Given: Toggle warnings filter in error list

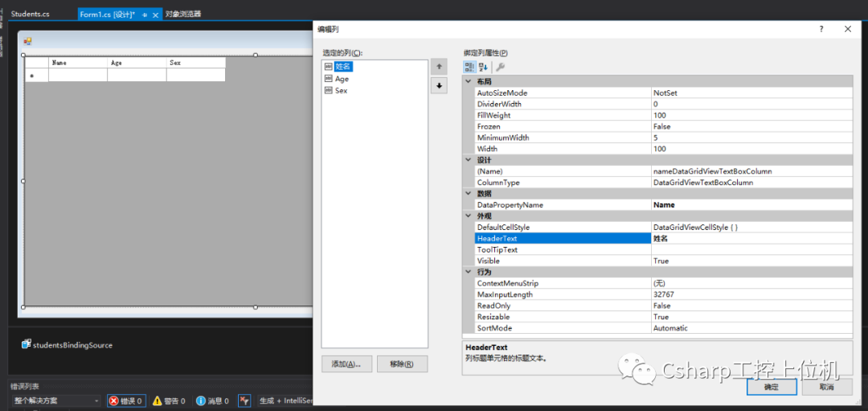Looking at the screenshot, I should click(169, 401).
